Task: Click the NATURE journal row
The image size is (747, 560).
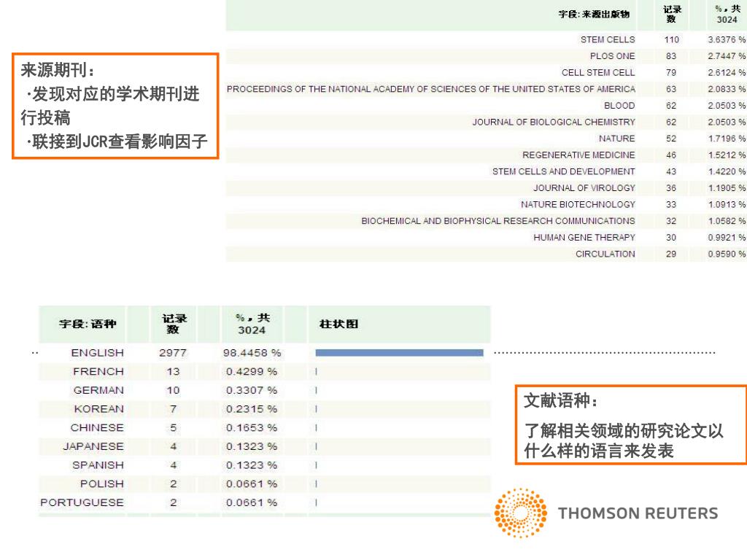Action: pyautogui.click(x=486, y=139)
